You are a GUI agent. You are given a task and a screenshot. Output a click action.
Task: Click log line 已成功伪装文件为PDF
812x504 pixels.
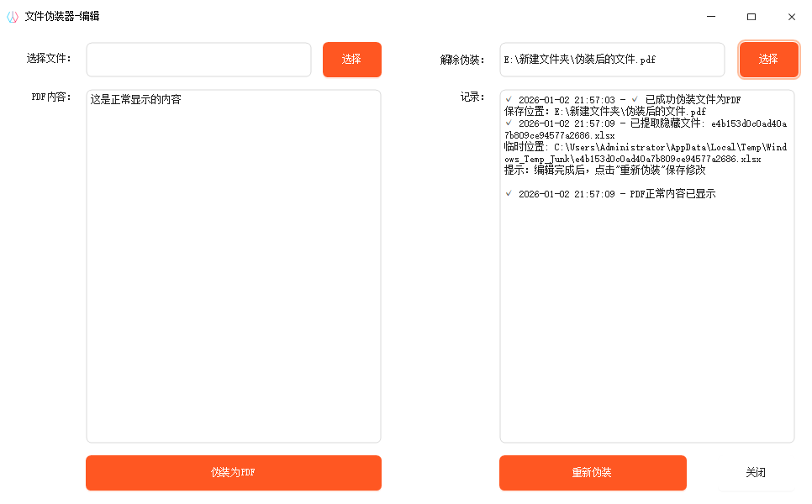click(x=623, y=99)
